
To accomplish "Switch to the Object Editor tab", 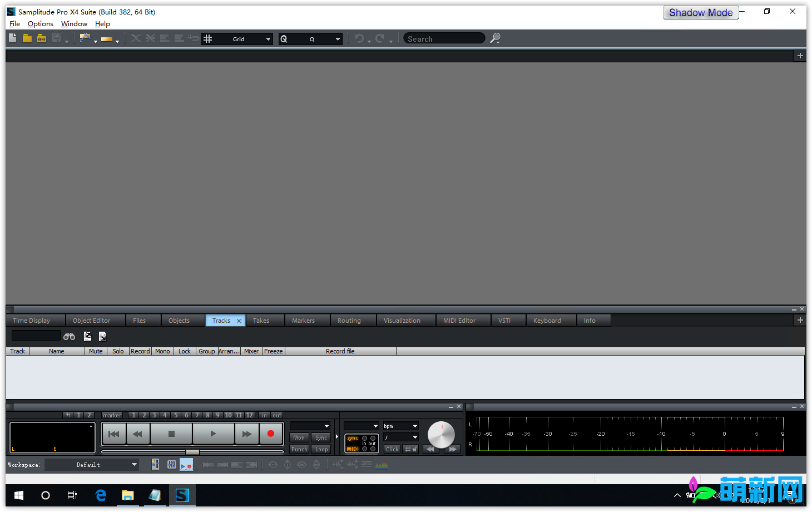I will point(91,321).
